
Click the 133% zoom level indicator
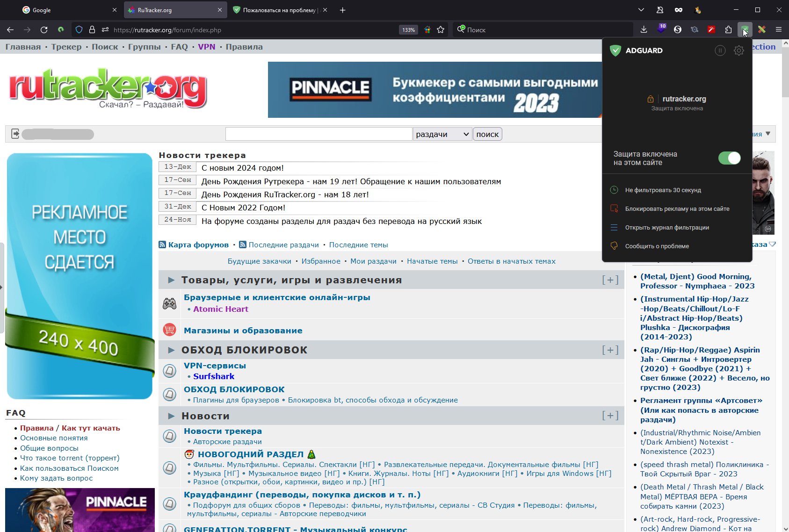pos(408,30)
